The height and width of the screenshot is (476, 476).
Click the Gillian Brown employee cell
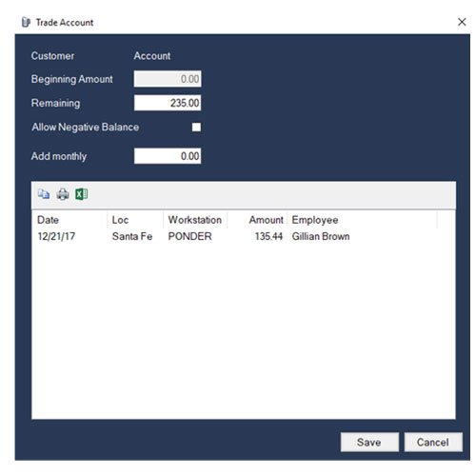coord(321,236)
